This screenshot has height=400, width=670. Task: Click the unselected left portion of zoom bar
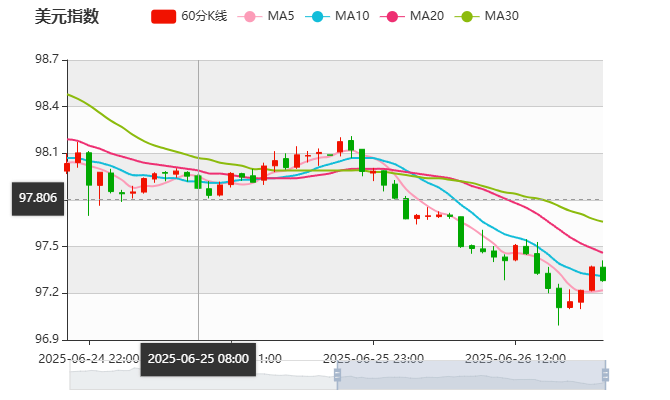click(203, 375)
